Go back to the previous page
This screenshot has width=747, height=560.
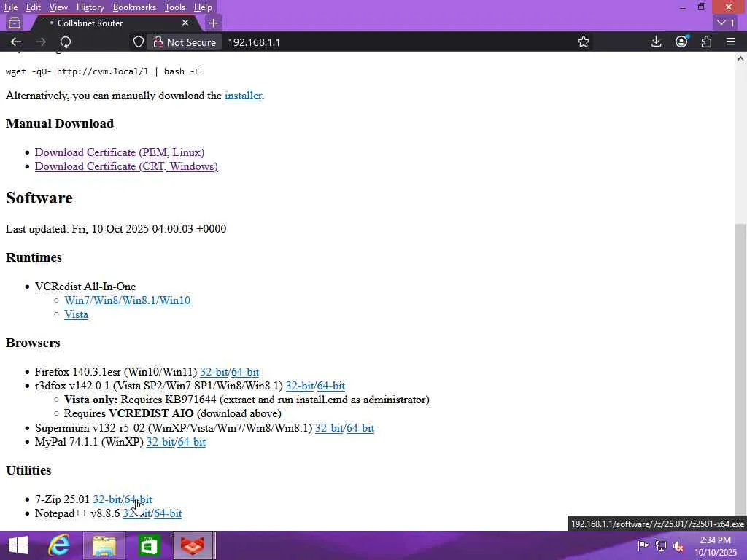coord(16,42)
